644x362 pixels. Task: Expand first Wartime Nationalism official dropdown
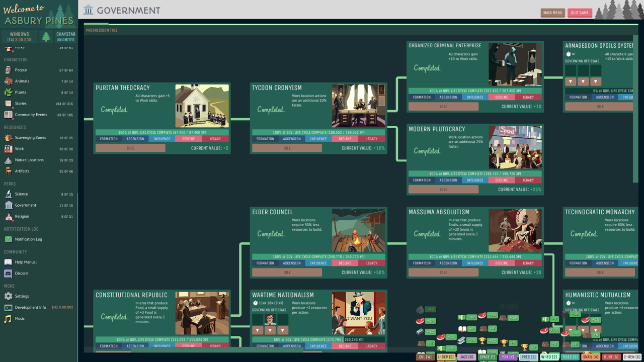[258, 330]
